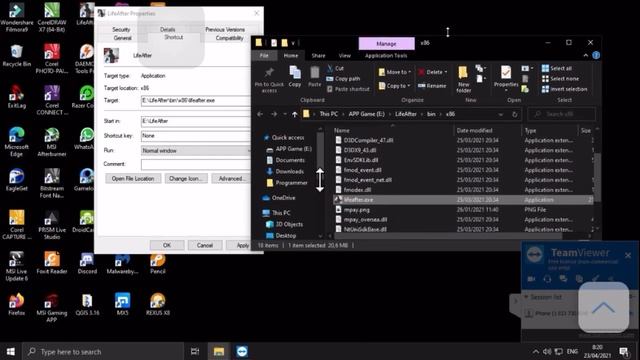Select the Discord desktop icon
The image size is (640, 360).
point(87,263)
